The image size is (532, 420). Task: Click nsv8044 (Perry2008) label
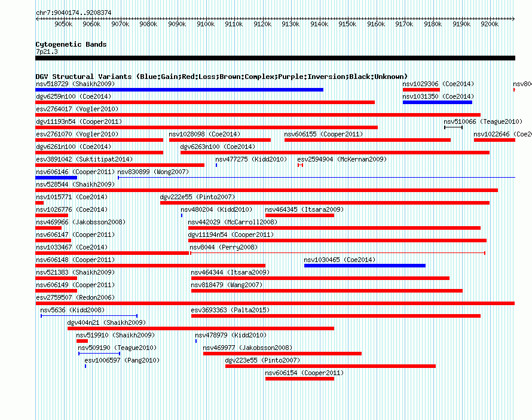tap(224, 247)
